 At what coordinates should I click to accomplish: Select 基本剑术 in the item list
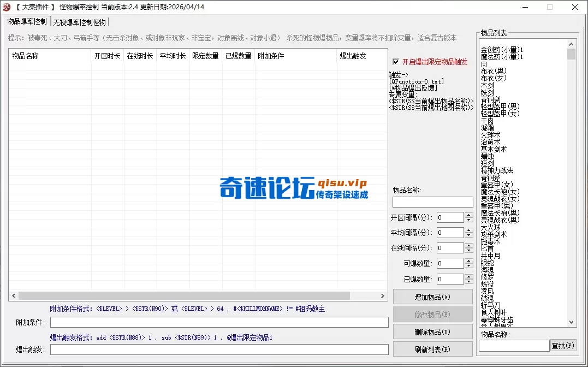click(494, 149)
